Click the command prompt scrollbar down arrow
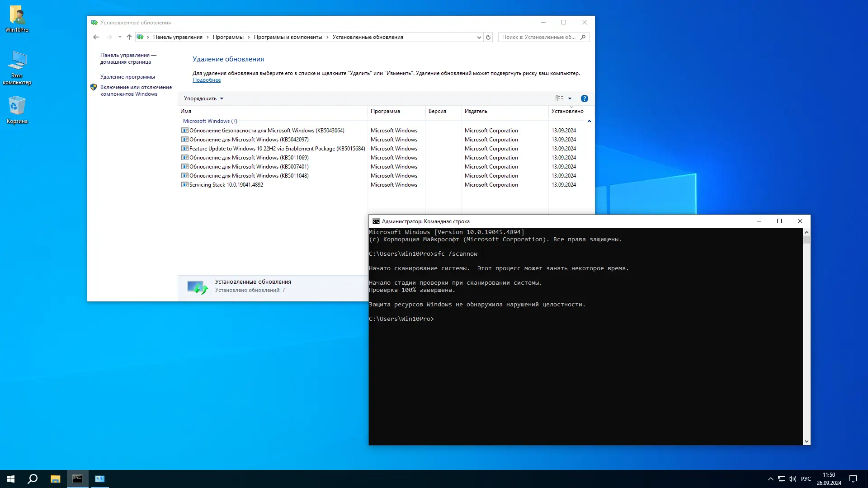This screenshot has height=488, width=868. pyautogui.click(x=807, y=441)
